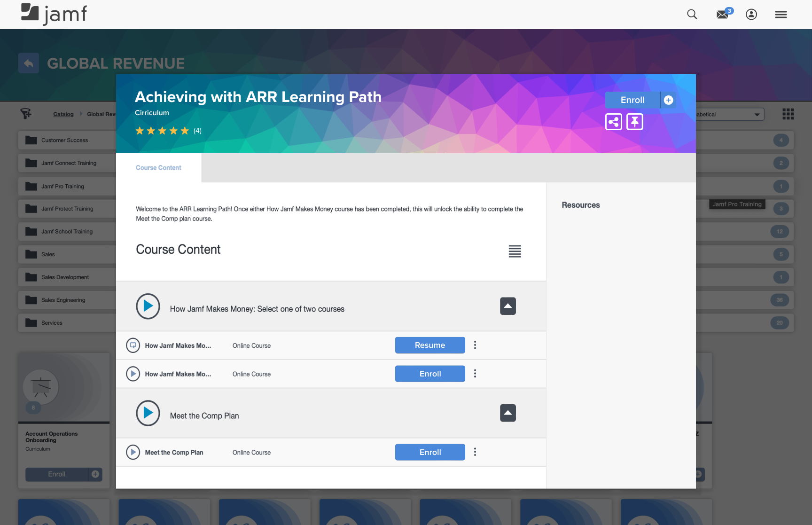Image resolution: width=812 pixels, height=525 pixels.
Task: Enroll in Meet the Comp Plan course
Action: (x=430, y=452)
